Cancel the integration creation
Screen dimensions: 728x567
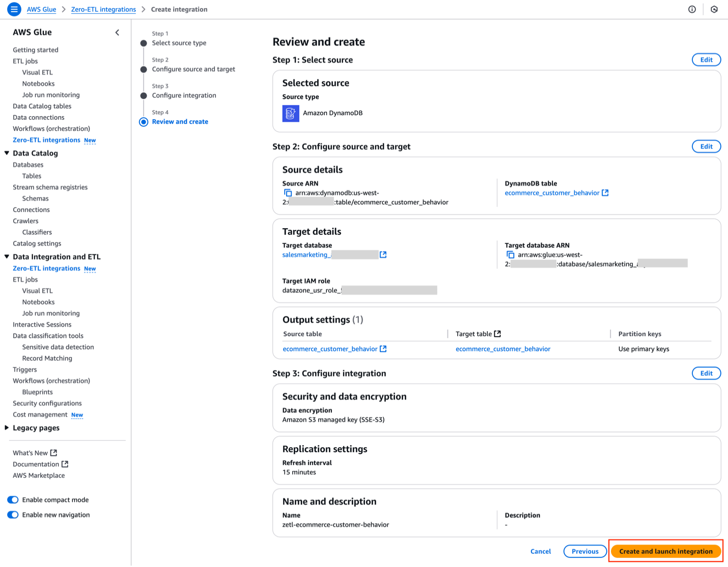(541, 551)
